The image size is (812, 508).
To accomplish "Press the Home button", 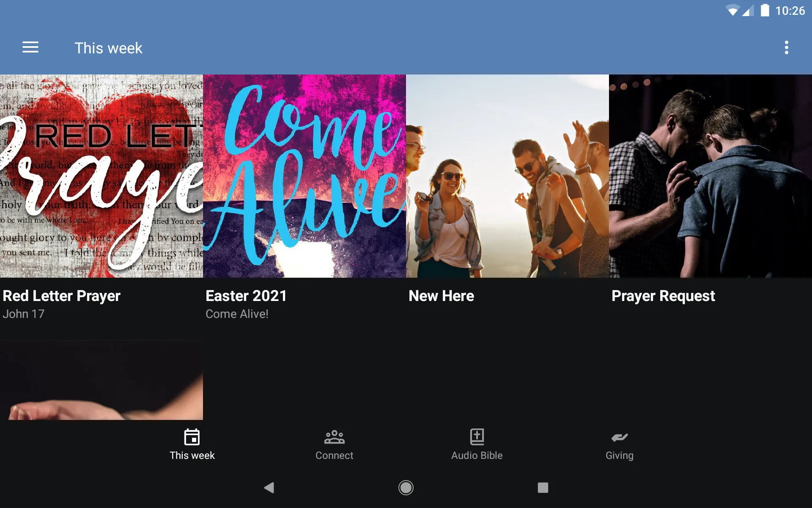I will (406, 487).
